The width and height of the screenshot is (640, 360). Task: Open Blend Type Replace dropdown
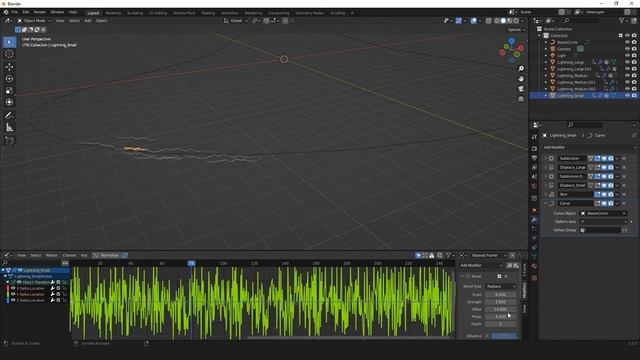pyautogui.click(x=501, y=287)
